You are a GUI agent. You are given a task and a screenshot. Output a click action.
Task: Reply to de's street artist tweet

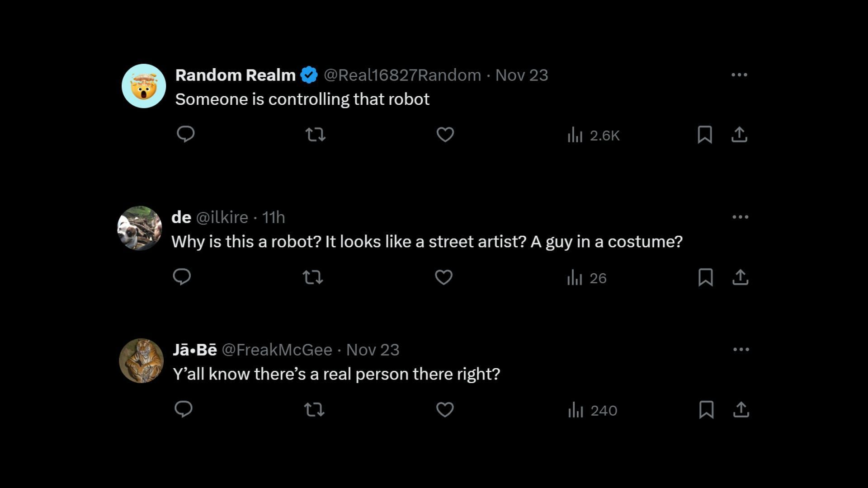pos(182,277)
